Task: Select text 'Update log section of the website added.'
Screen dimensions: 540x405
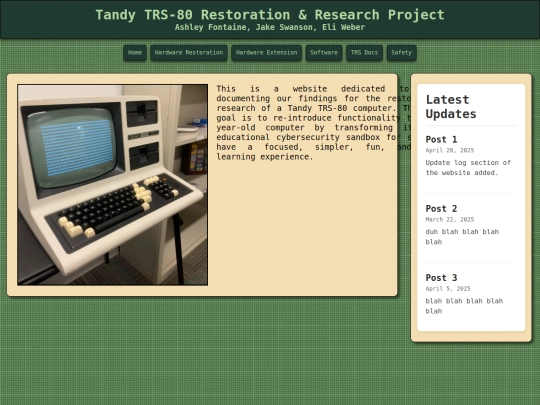Action: pyautogui.click(x=468, y=168)
